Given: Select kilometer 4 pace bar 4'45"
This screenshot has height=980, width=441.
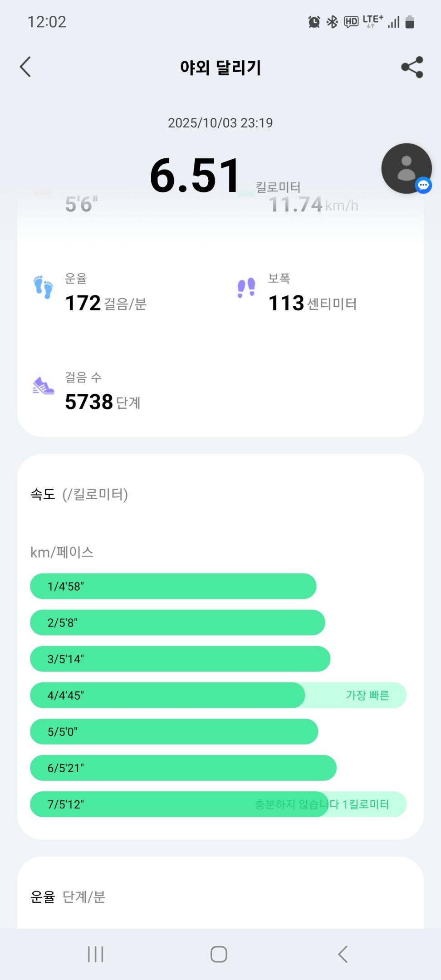Looking at the screenshot, I should coord(167,695).
